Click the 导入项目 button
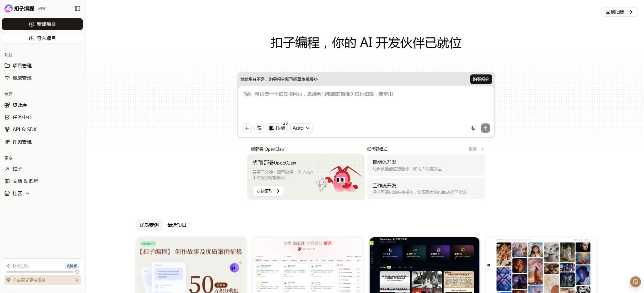The width and height of the screenshot is (644, 293). pyautogui.click(x=42, y=38)
